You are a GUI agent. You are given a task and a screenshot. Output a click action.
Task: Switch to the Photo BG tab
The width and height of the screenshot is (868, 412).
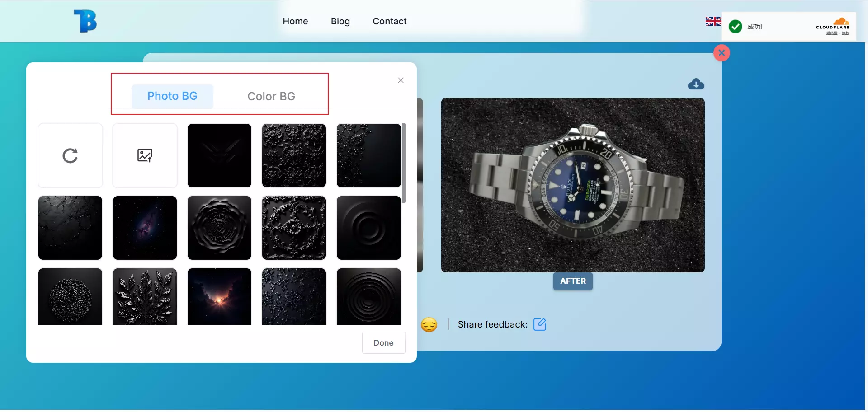click(x=172, y=96)
